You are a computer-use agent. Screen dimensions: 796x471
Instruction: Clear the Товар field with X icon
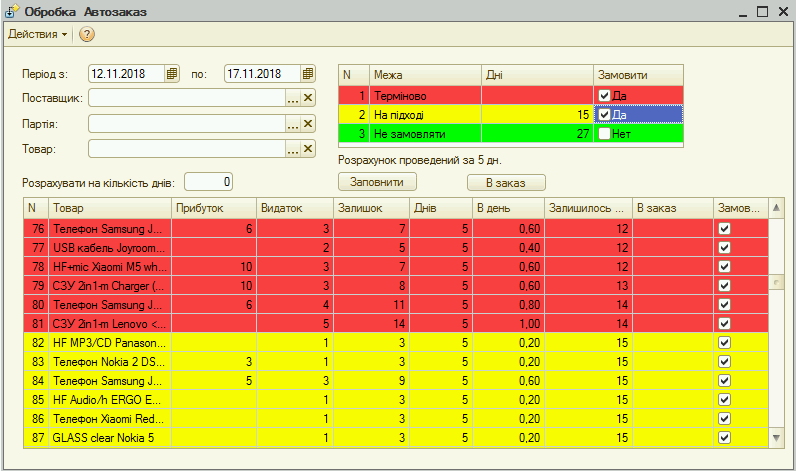(308, 149)
